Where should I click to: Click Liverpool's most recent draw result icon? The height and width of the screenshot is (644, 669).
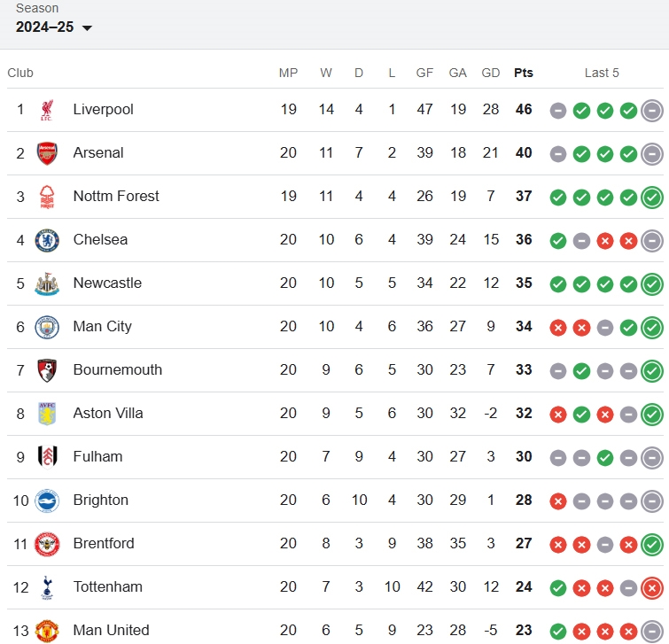point(652,111)
